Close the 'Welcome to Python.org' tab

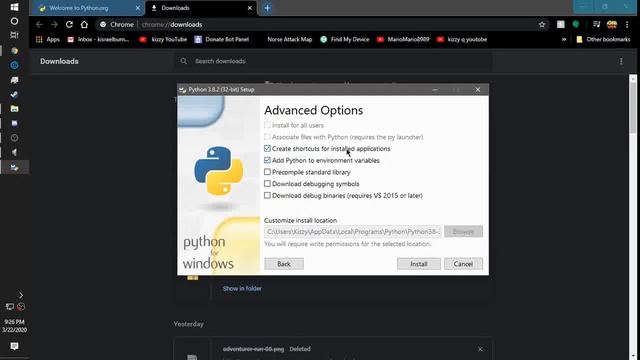click(138, 8)
